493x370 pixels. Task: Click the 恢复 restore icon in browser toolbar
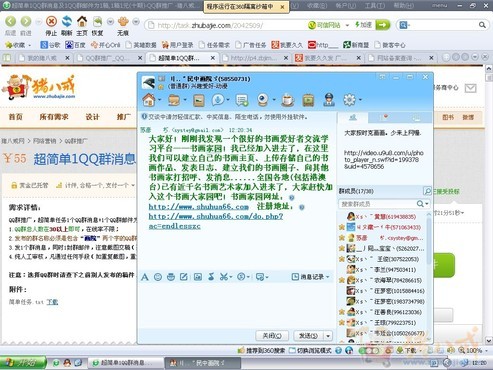pyautogui.click(x=98, y=22)
